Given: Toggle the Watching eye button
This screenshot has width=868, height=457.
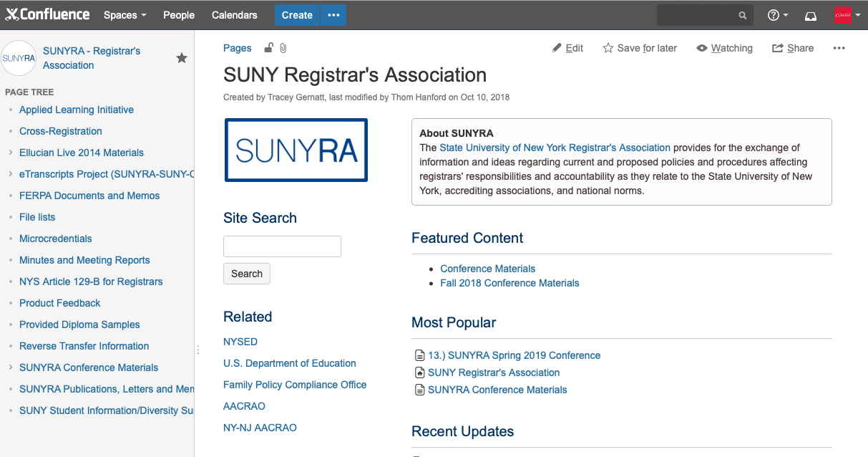Looking at the screenshot, I should point(725,48).
